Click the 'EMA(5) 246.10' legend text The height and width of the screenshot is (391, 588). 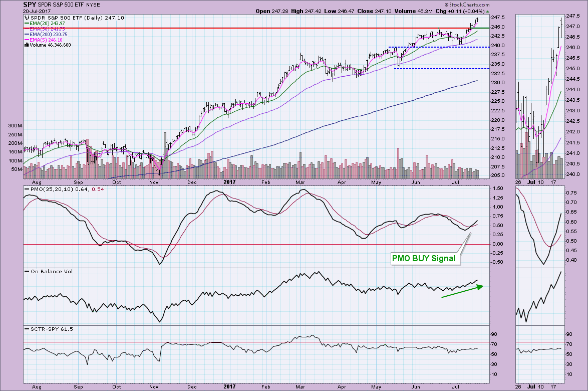46,40
